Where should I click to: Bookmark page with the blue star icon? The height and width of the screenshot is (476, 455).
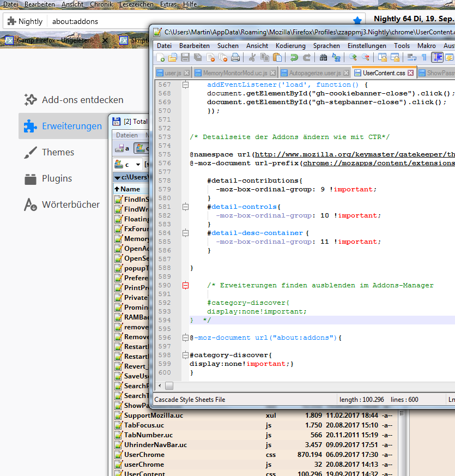[x=357, y=21]
